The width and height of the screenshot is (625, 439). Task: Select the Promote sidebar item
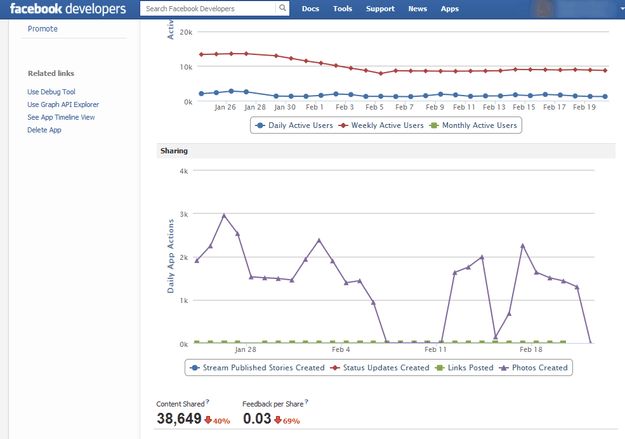(x=42, y=29)
